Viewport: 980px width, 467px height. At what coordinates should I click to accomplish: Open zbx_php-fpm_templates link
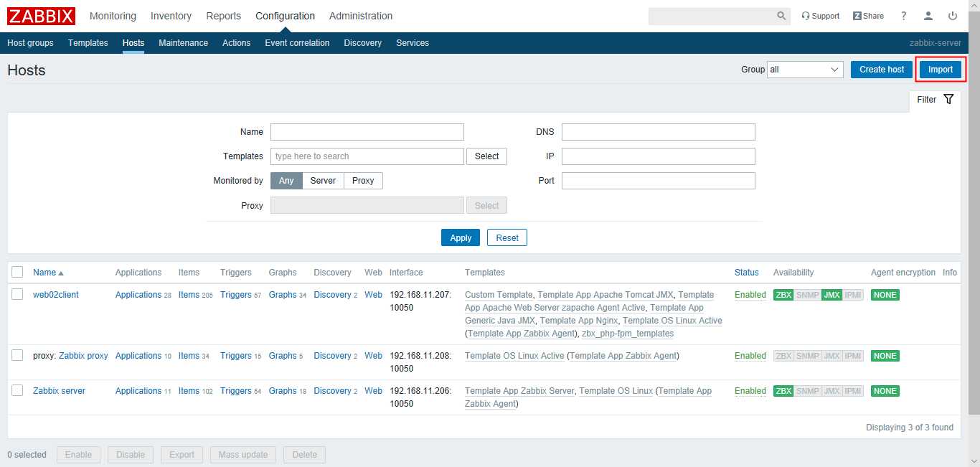click(628, 334)
